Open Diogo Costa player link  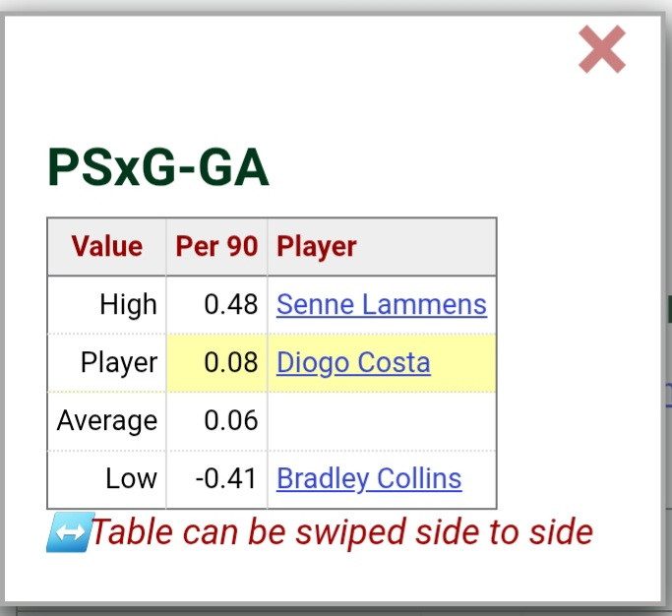point(353,363)
